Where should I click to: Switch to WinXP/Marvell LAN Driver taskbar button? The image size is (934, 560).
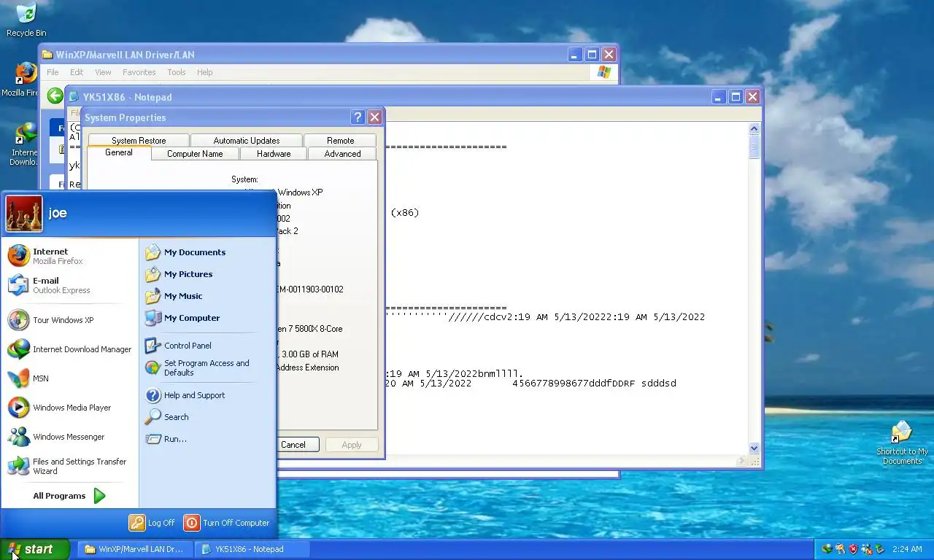[135, 549]
